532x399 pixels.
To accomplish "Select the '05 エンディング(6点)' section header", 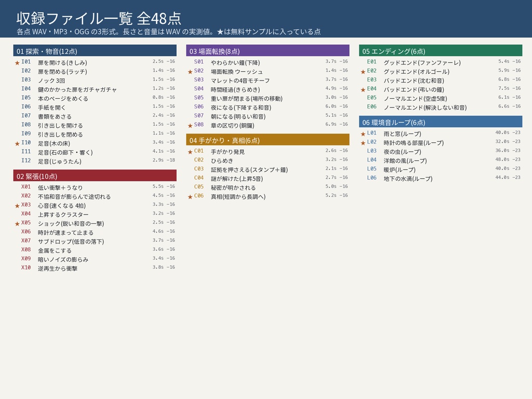I will pos(441,50).
